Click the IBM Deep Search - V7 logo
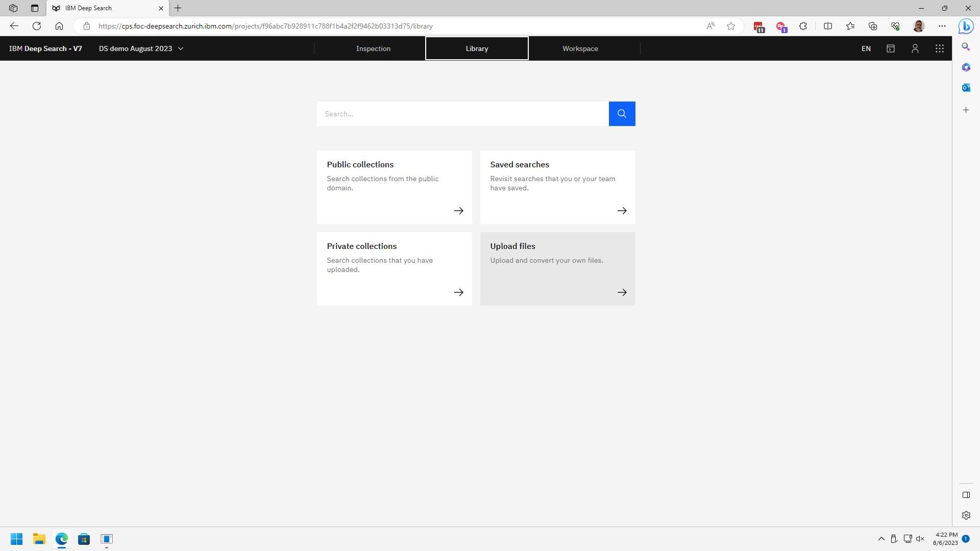The image size is (980, 551). (45, 48)
